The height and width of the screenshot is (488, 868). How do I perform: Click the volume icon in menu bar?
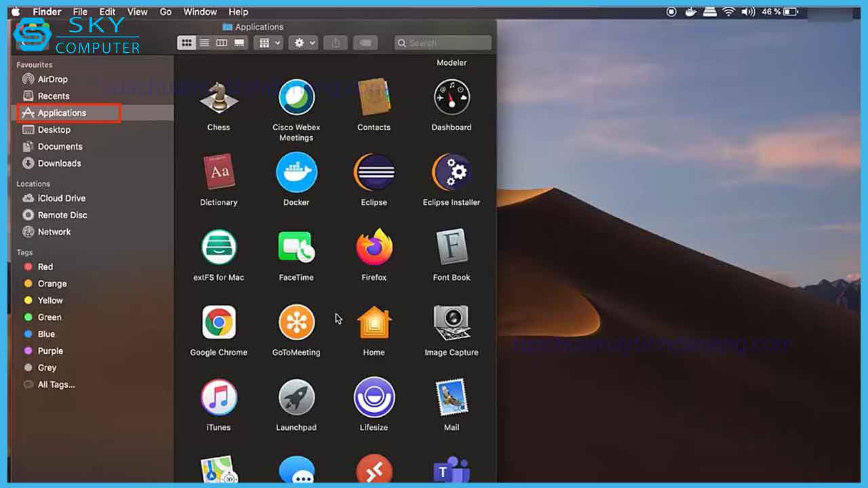(x=748, y=12)
